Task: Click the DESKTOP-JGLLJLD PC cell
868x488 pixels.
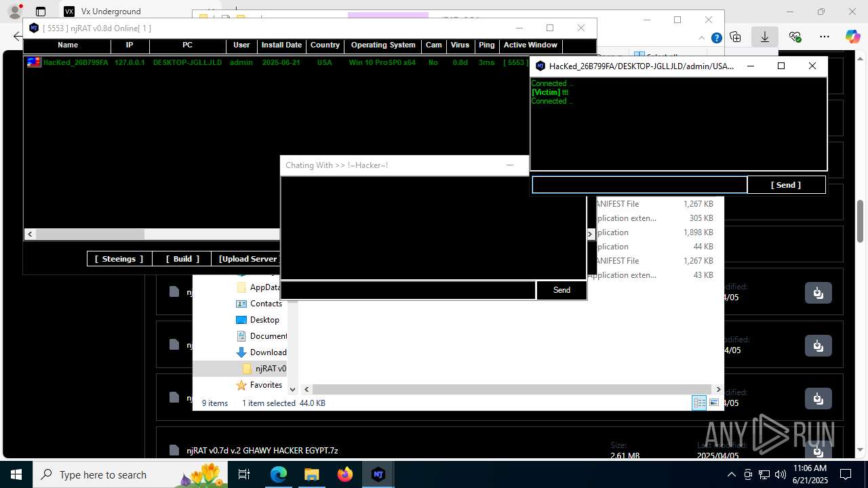Action: pos(187,62)
